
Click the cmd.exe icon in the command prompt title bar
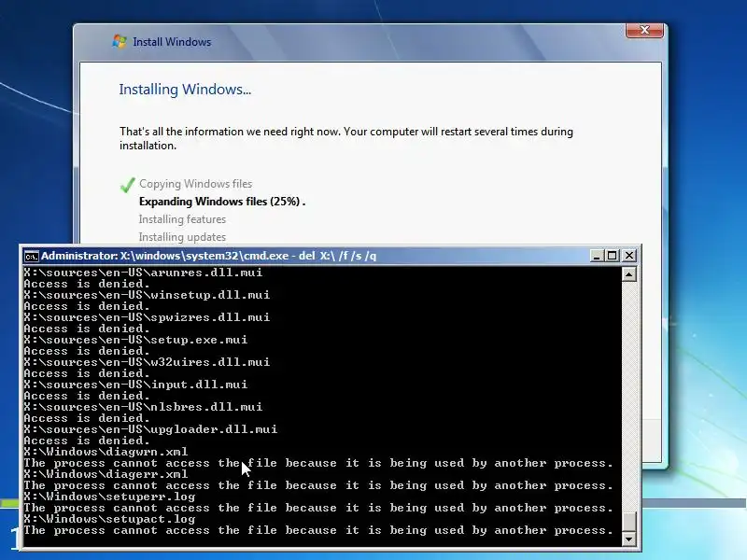point(32,256)
